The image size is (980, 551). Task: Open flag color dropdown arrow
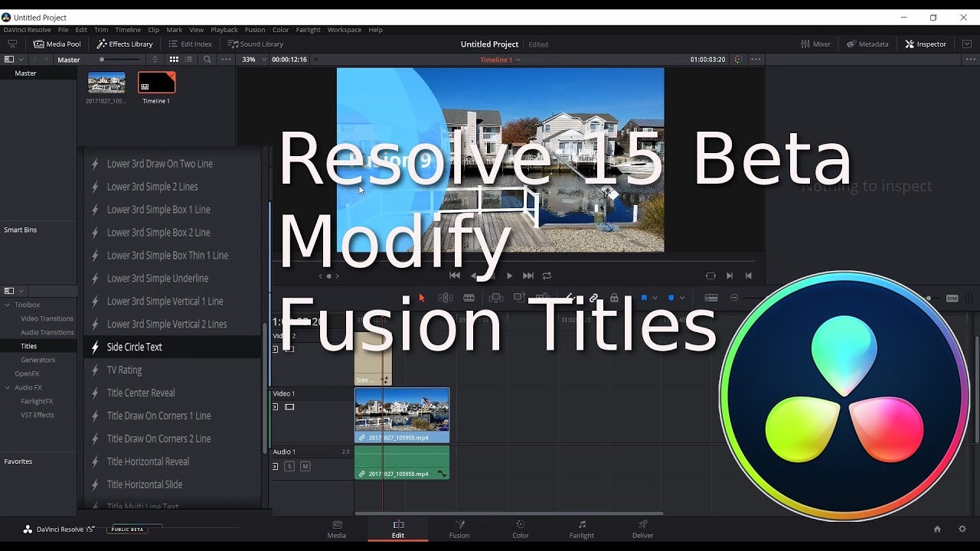point(655,298)
